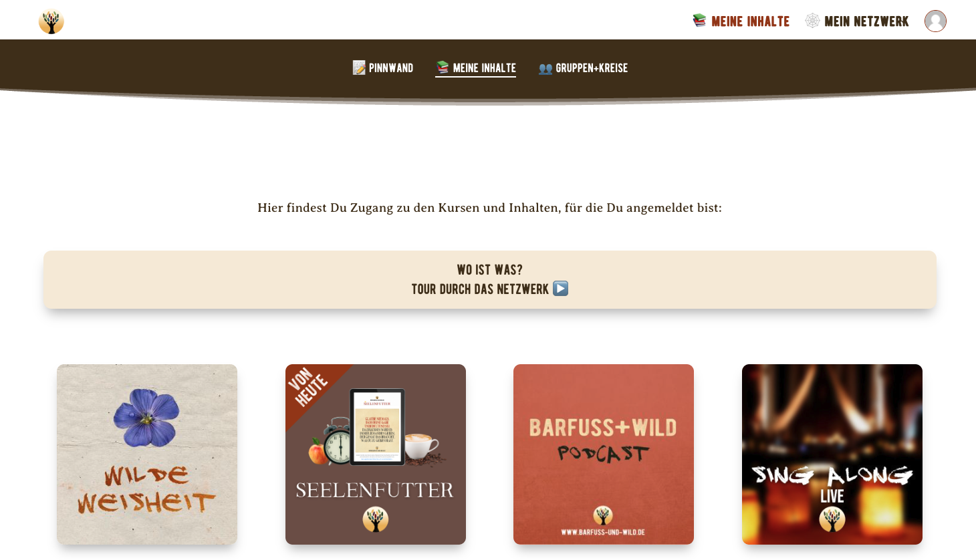Click the tree logo in top-left corner
Image resolution: width=976 pixels, height=560 pixels.
click(51, 21)
